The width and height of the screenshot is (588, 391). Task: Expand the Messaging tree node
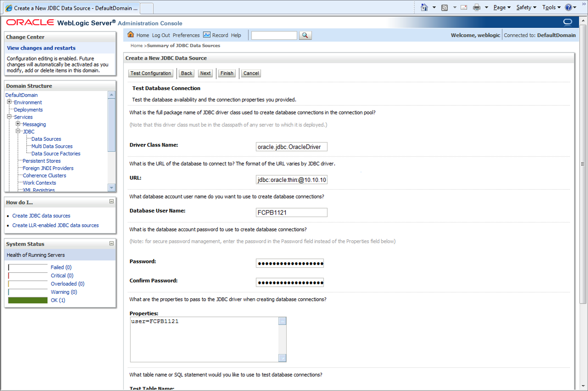click(x=18, y=124)
